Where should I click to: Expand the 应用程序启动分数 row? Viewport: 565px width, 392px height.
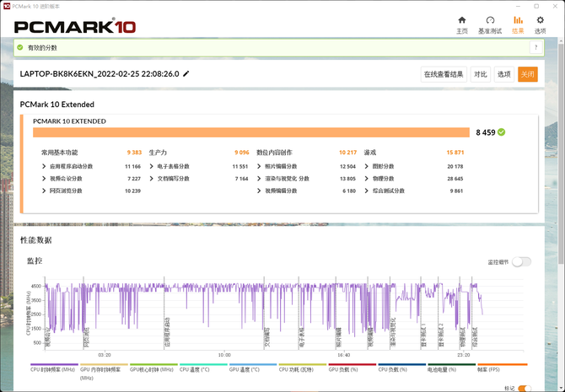44,167
